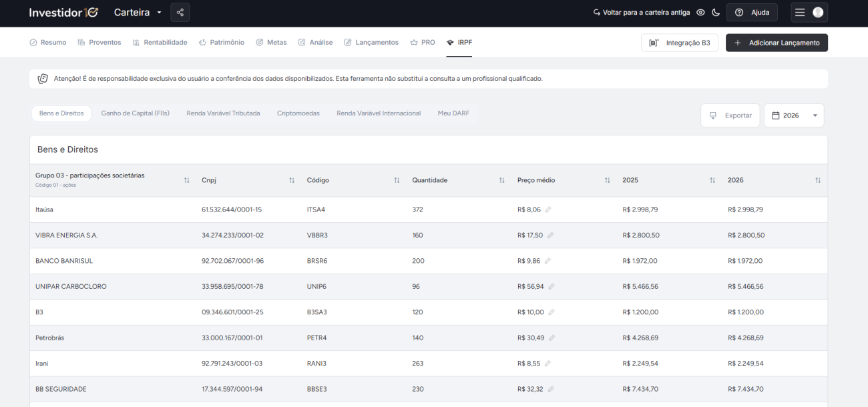Click Adicionar Lançamento button

click(777, 43)
